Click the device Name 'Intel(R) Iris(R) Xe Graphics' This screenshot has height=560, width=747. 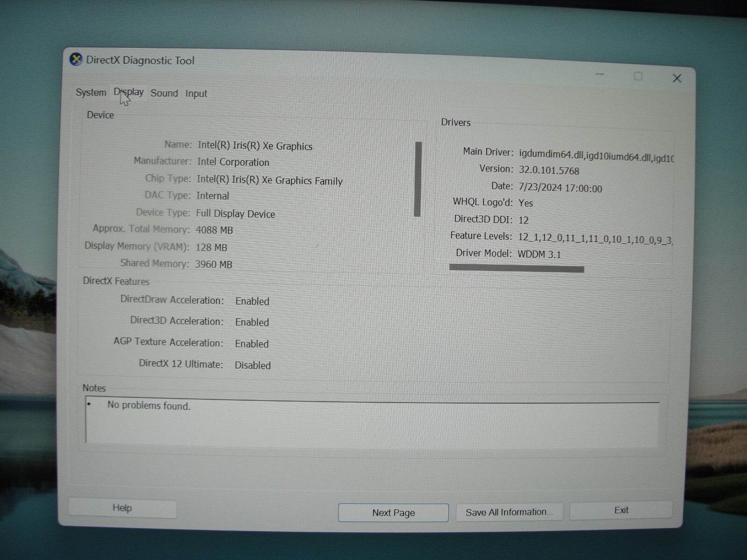tap(255, 146)
